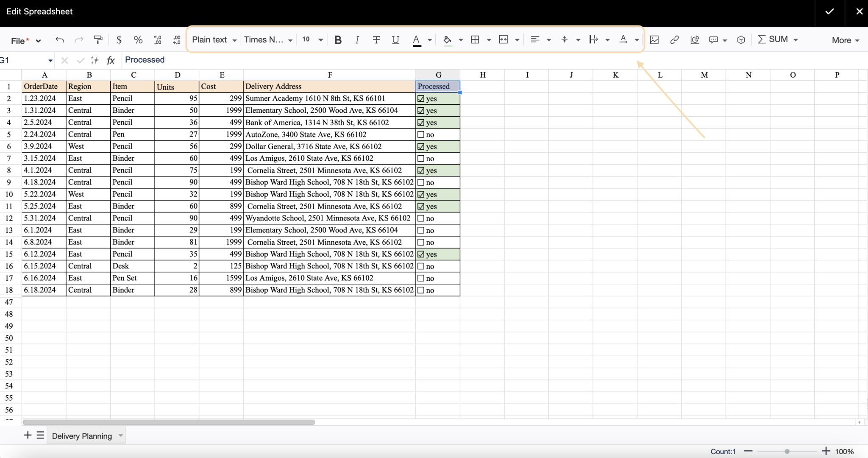Viewport: 868px width, 458px height.
Task: Check the no checkbox on the AutoZone row
Action: coord(421,134)
